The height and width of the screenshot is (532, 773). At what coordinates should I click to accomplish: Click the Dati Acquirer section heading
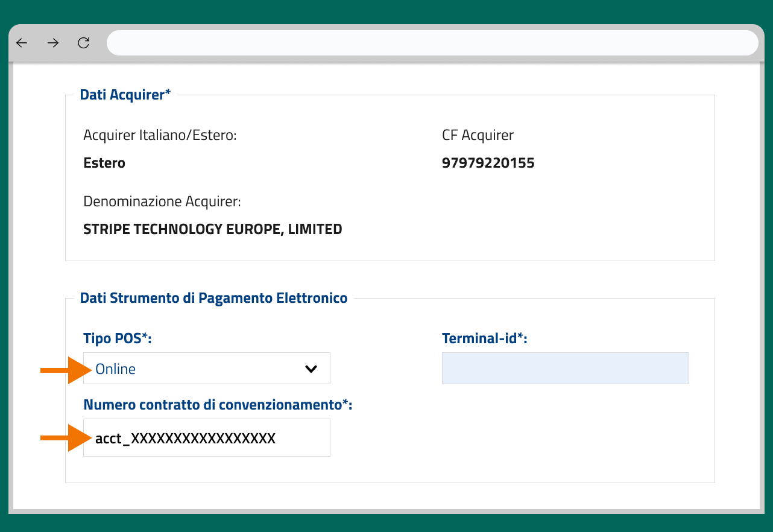click(125, 95)
